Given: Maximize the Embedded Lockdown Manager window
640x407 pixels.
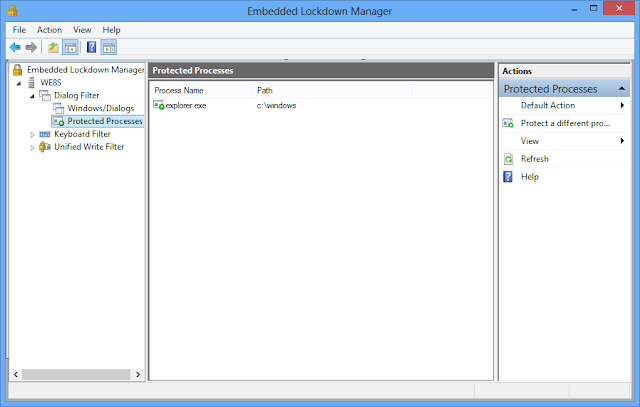Looking at the screenshot, I should tap(593, 8).
